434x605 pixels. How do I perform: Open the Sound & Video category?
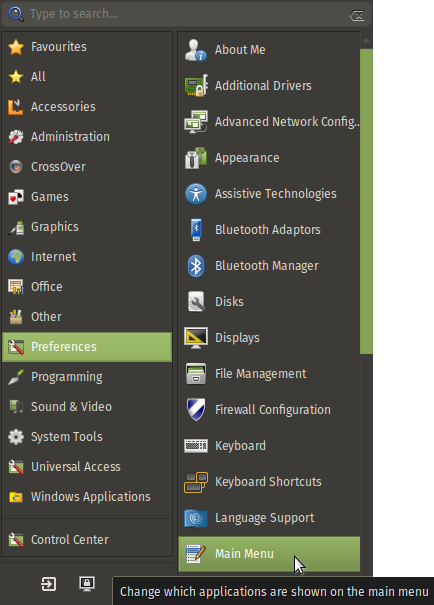tap(87, 407)
